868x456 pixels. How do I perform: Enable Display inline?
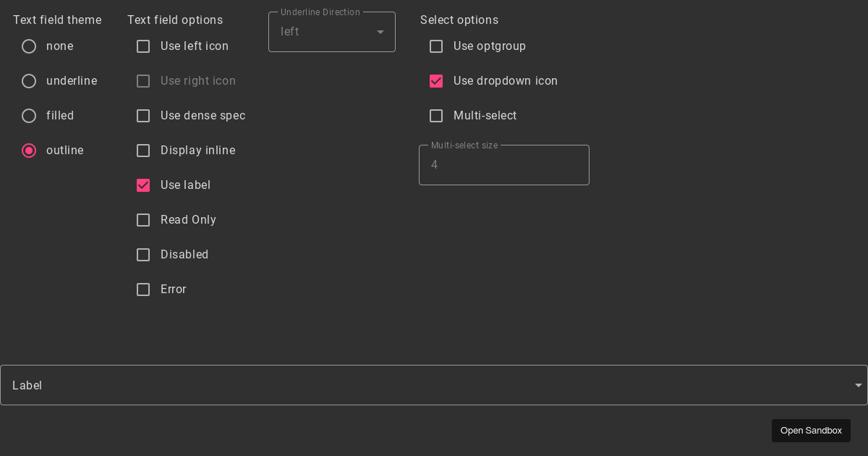pyautogui.click(x=143, y=151)
